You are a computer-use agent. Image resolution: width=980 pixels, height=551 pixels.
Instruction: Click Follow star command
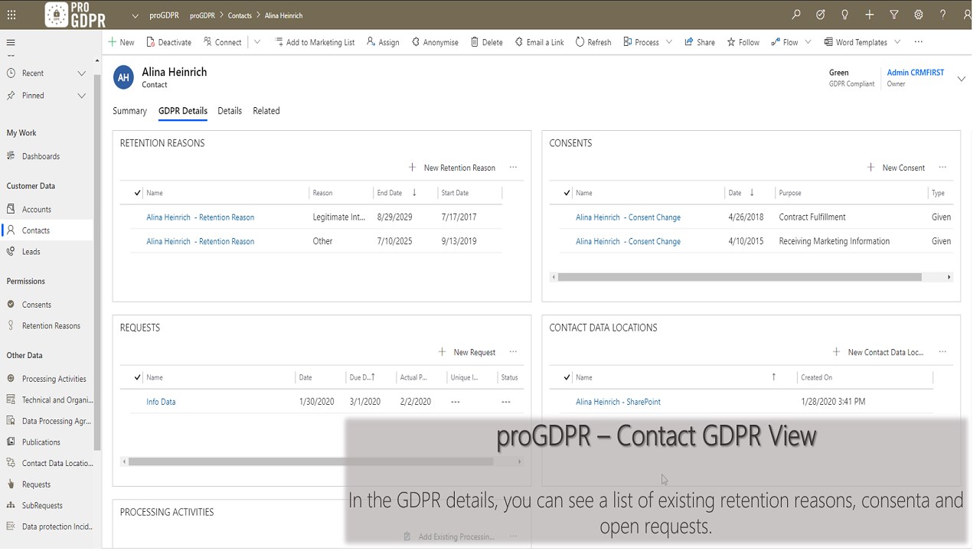[x=743, y=42]
